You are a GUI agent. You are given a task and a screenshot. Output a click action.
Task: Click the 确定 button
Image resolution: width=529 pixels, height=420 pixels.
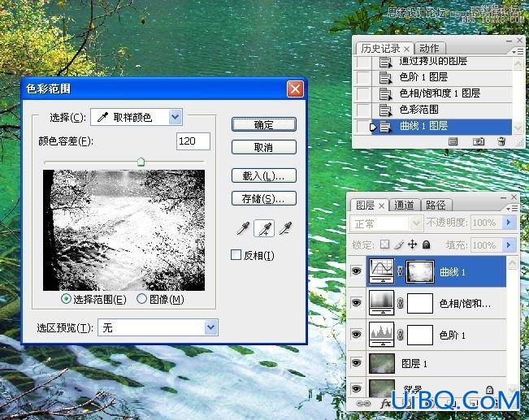pyautogui.click(x=264, y=124)
